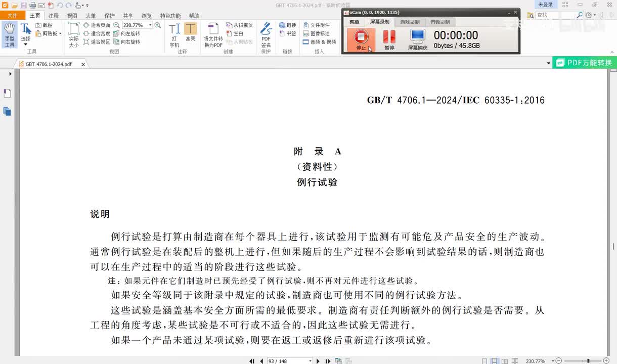This screenshot has width=617, height=364.
Task: Open the Help (帮助) ribbon tab
Action: (x=194, y=16)
